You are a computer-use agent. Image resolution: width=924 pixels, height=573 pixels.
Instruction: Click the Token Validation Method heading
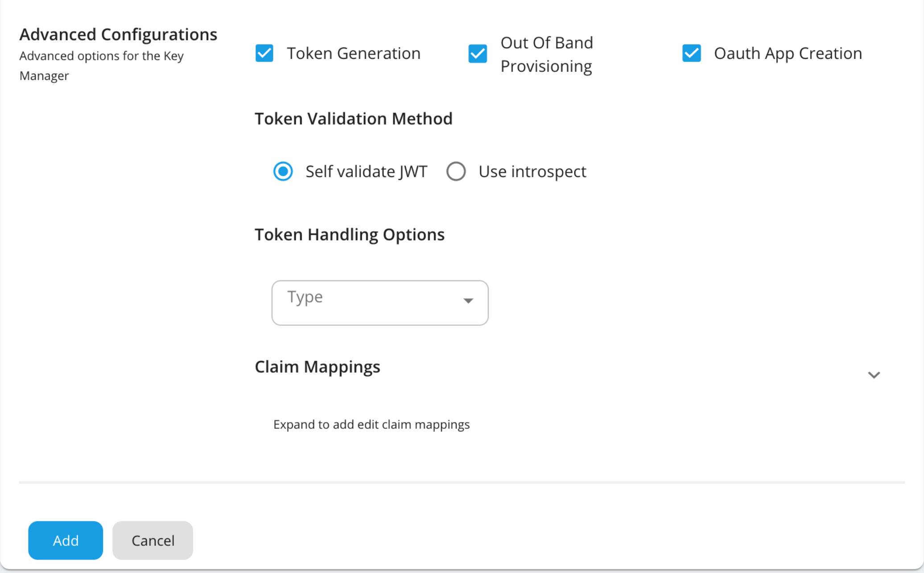pos(353,119)
